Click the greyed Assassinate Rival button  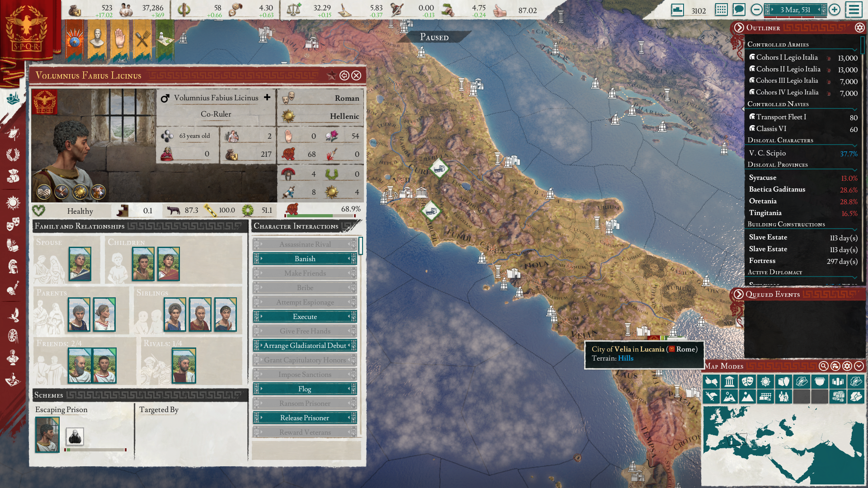pyautogui.click(x=305, y=244)
